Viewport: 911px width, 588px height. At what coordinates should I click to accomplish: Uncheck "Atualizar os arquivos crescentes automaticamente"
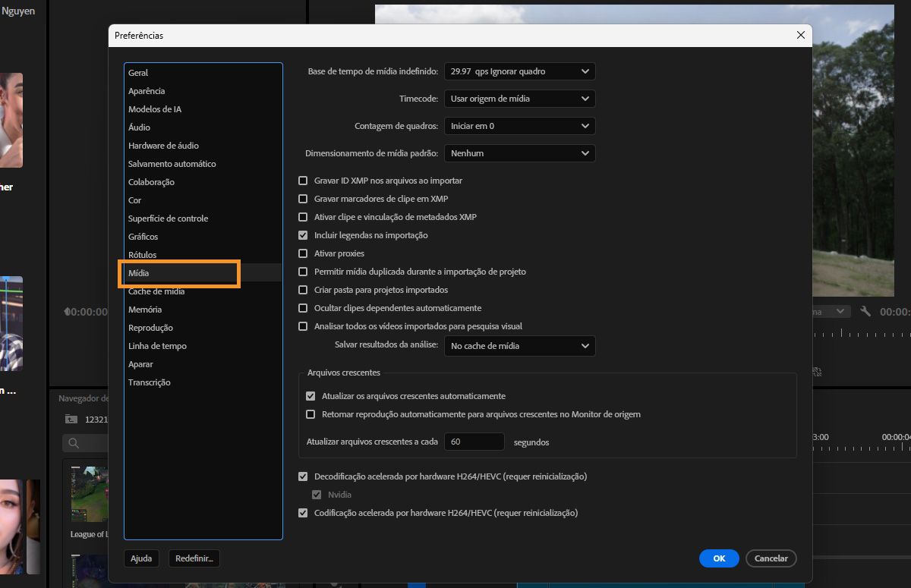coord(310,395)
